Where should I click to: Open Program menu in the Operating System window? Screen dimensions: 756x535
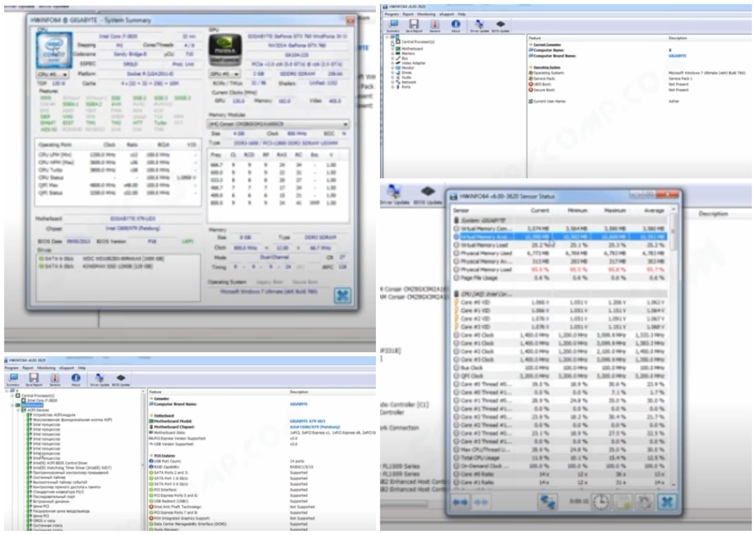tap(392, 14)
